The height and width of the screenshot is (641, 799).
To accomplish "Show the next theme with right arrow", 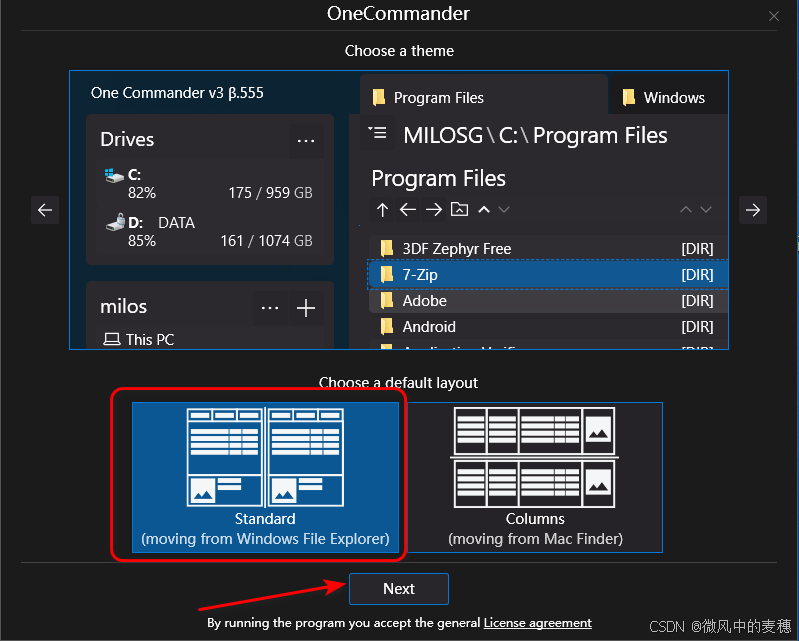I will click(x=753, y=210).
